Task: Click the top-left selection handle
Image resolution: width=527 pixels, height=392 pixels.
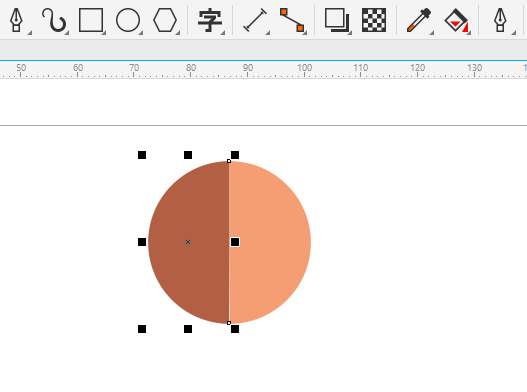Action: pos(142,155)
